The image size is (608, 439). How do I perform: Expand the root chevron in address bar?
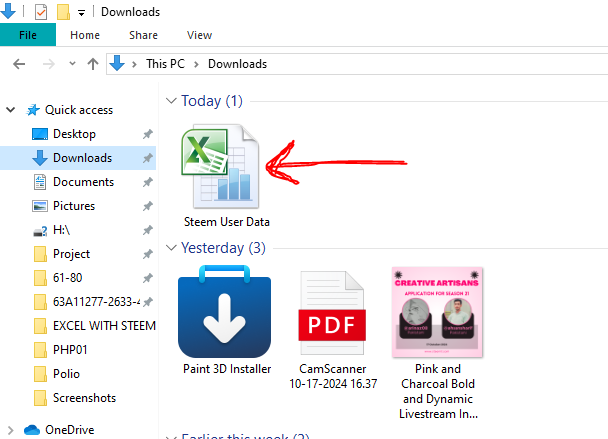click(134, 64)
